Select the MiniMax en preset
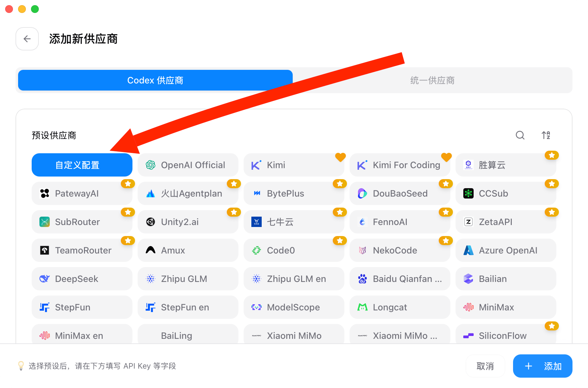 point(82,334)
